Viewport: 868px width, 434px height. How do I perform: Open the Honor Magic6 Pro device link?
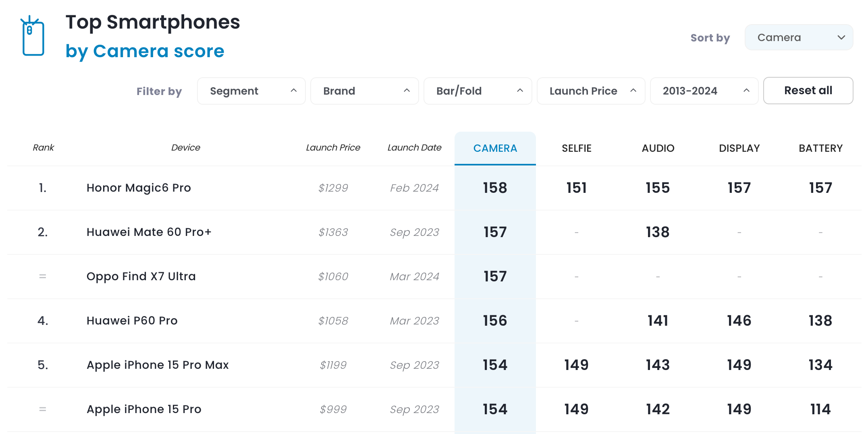click(x=139, y=188)
